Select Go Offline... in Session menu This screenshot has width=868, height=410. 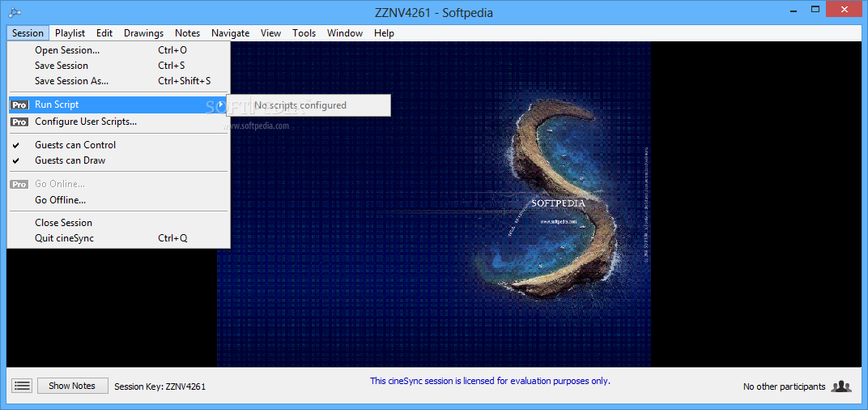[118, 200]
